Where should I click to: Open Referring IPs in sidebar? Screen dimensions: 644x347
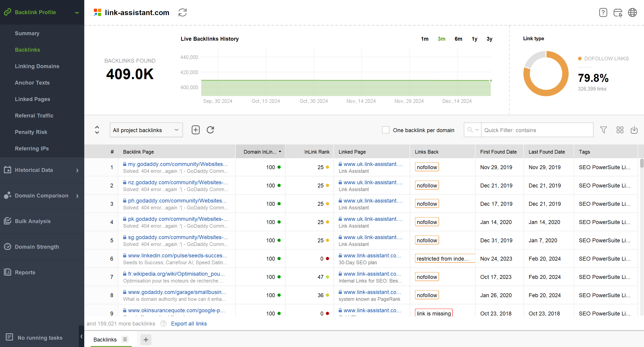(32, 148)
